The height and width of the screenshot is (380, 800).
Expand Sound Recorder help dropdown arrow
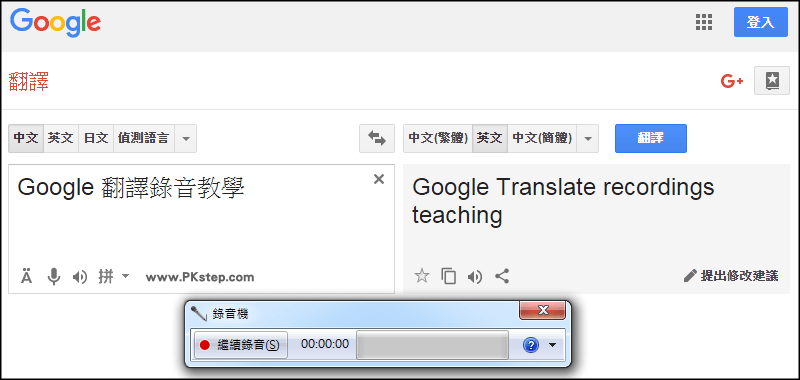(553, 345)
